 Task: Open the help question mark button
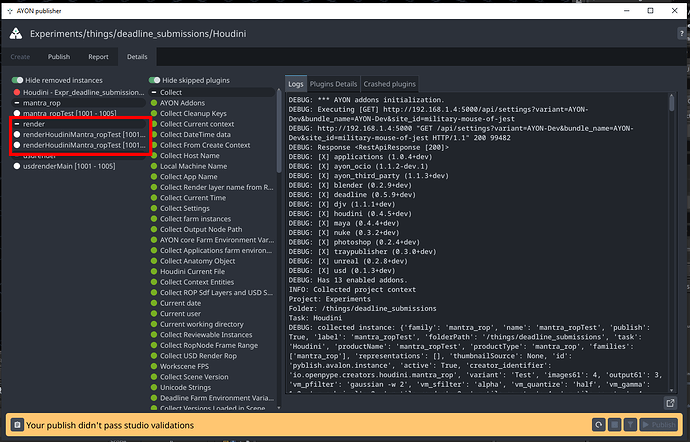point(682,33)
